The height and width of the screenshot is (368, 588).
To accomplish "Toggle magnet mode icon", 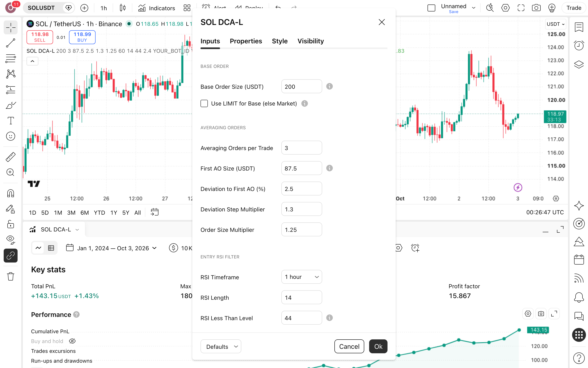I will click(10, 193).
